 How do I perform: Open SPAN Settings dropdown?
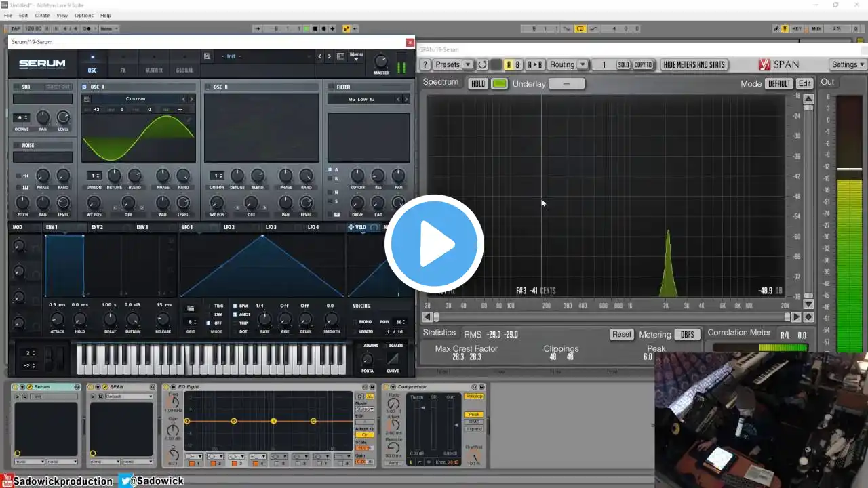848,65
